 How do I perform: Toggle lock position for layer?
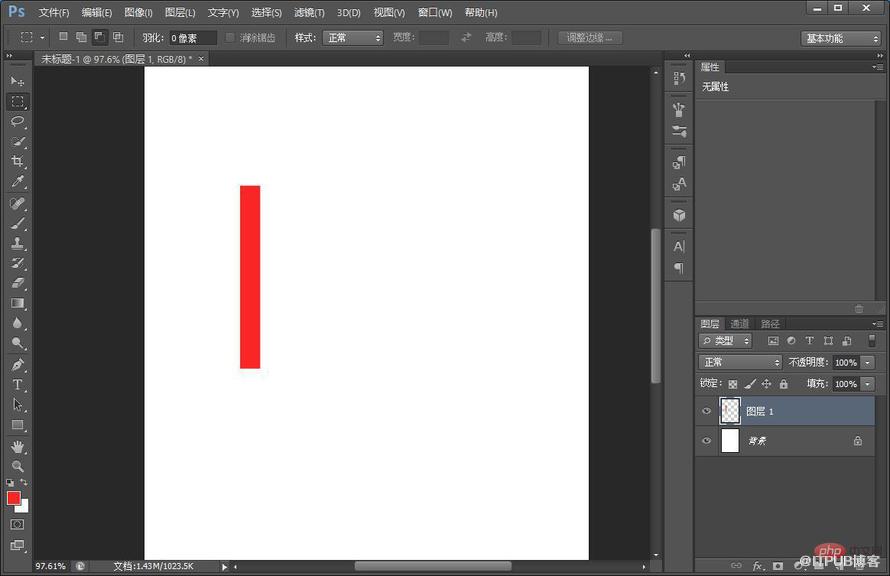click(766, 384)
